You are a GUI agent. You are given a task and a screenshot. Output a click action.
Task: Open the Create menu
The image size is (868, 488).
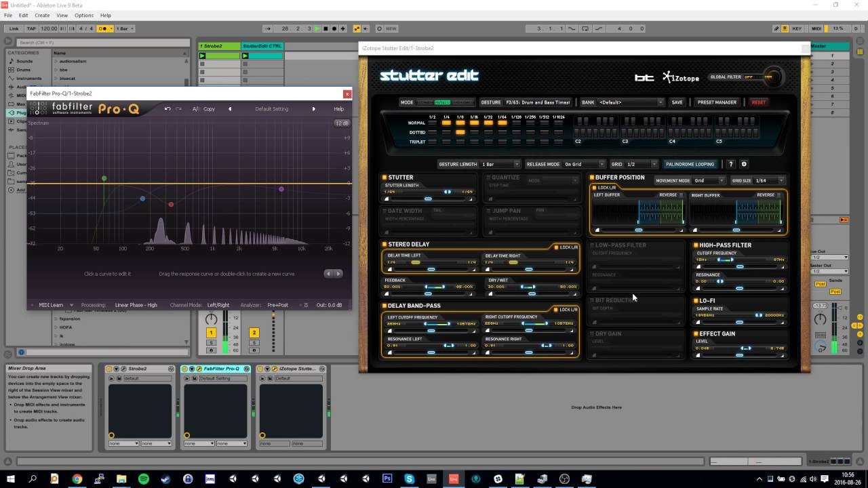pos(42,15)
